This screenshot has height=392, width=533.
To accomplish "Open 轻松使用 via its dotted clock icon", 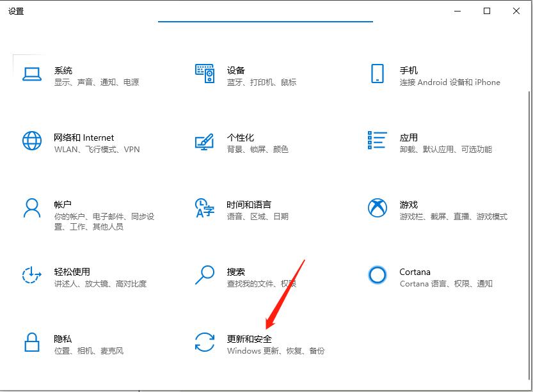I will [32, 275].
